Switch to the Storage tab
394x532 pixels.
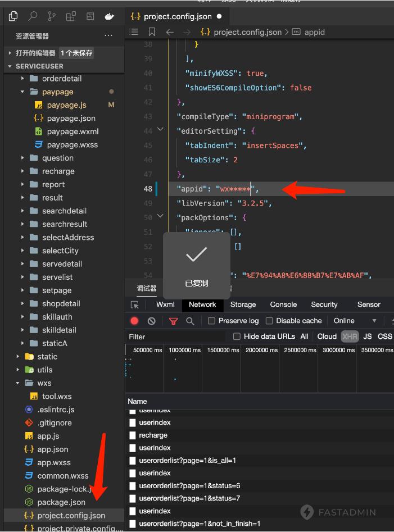[243, 304]
